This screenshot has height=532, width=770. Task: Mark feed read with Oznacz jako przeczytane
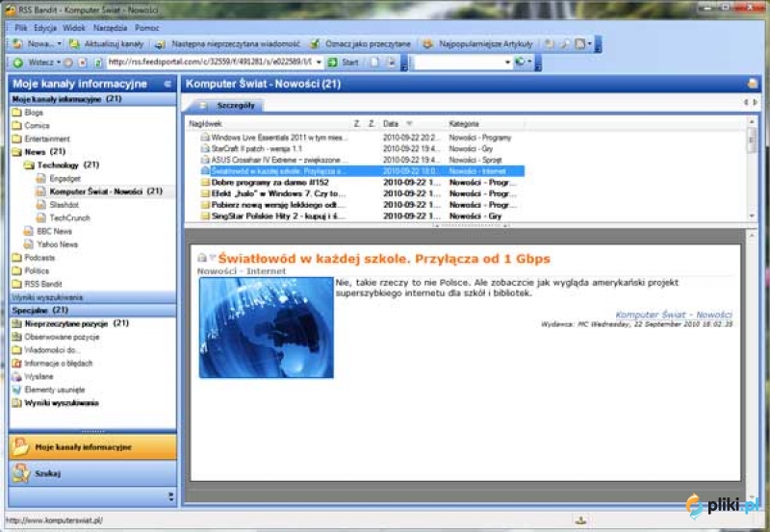(360, 44)
